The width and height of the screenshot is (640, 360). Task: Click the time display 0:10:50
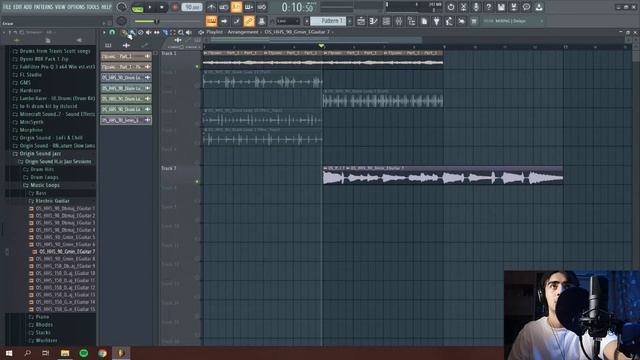pyautogui.click(x=298, y=7)
